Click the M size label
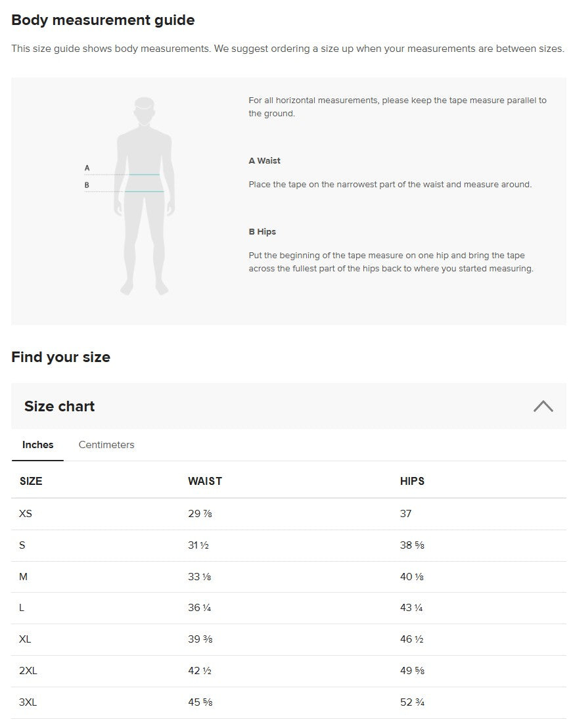This screenshot has width=571, height=728. [x=23, y=577]
